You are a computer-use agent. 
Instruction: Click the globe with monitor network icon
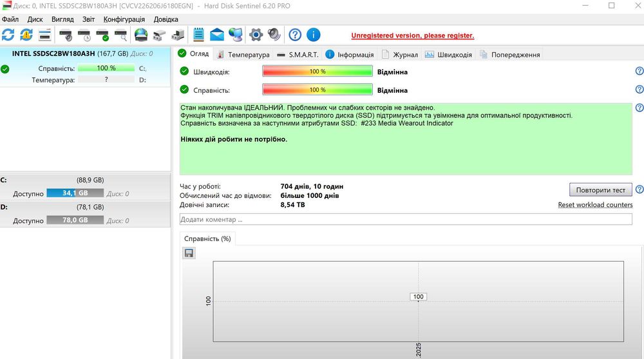click(x=236, y=35)
